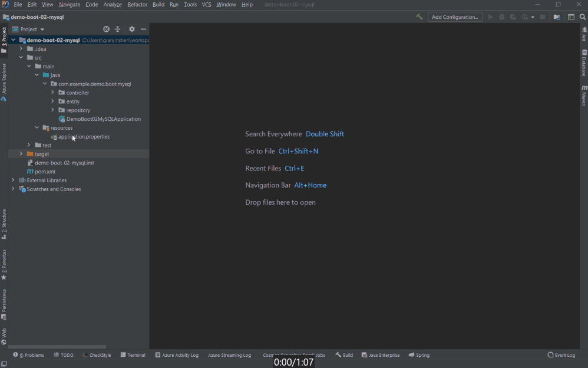Image resolution: width=588 pixels, height=368 pixels.
Task: Expand the .idea folder
Action: click(x=21, y=49)
